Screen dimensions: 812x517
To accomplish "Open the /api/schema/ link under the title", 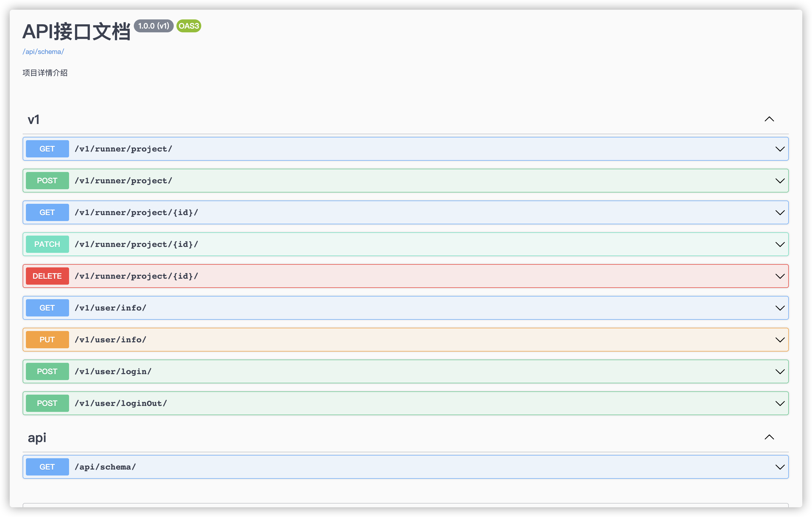I will (x=43, y=51).
